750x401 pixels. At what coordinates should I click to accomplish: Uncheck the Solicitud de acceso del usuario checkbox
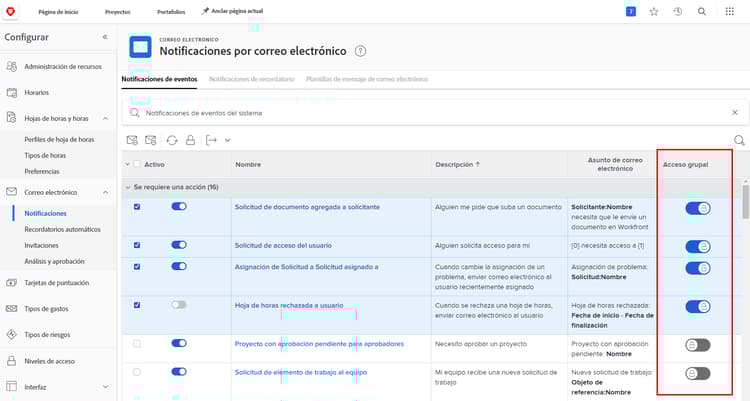coord(137,246)
